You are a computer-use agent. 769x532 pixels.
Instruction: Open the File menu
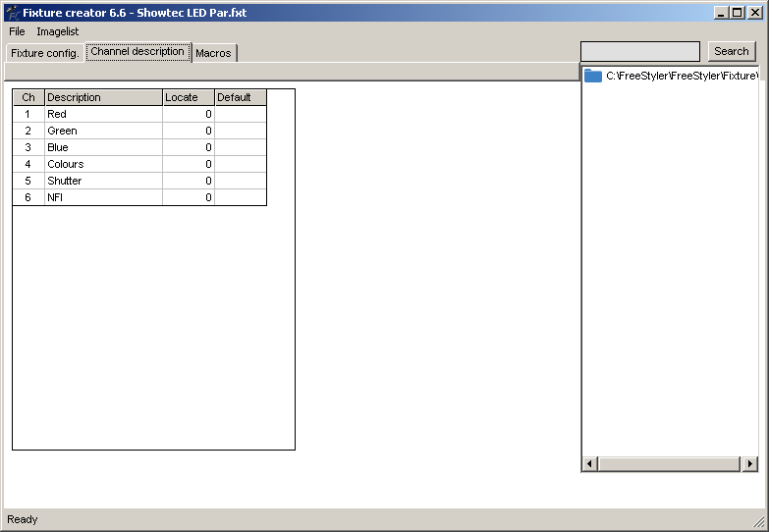tap(17, 31)
